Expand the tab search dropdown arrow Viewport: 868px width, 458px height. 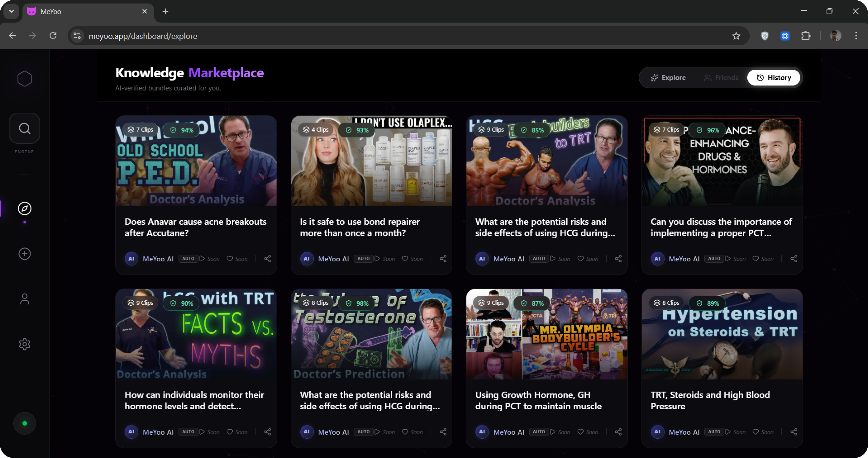click(x=11, y=11)
